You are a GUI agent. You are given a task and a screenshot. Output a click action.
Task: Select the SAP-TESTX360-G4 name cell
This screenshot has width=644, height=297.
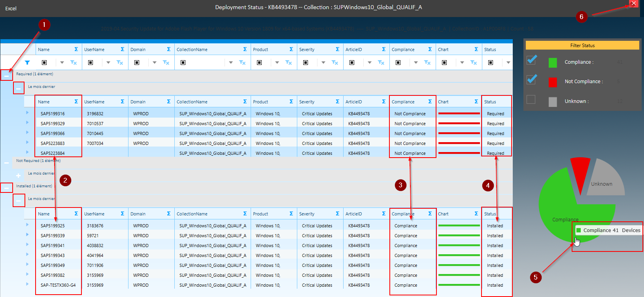59,285
